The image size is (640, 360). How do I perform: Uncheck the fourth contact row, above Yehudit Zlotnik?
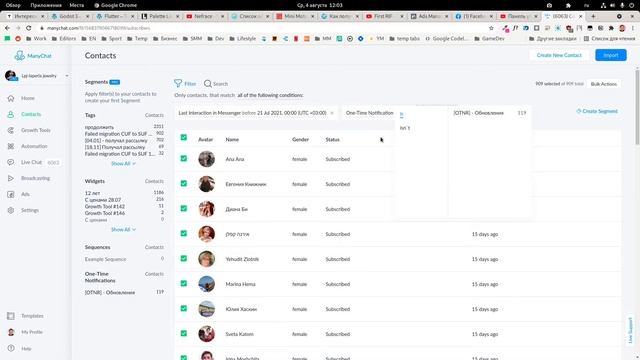point(184,233)
